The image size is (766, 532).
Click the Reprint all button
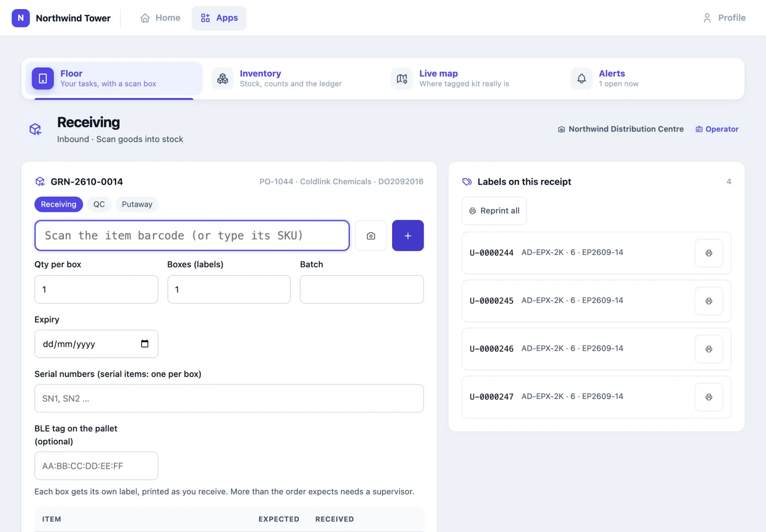click(x=494, y=211)
